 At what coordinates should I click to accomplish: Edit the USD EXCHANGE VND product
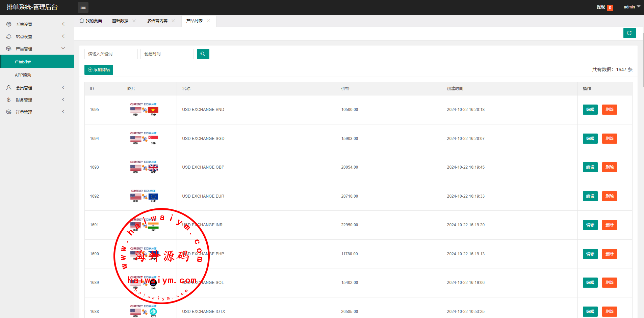(590, 110)
